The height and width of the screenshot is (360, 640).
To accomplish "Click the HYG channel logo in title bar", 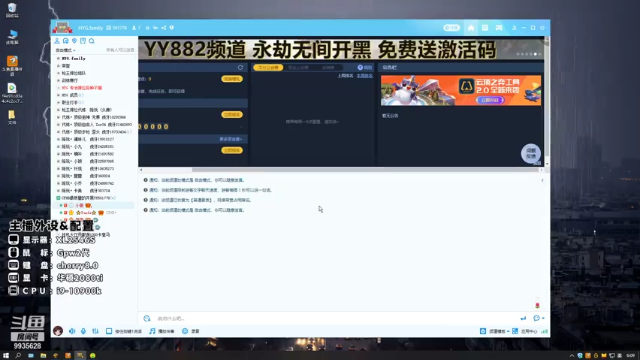I will tap(62, 28).
